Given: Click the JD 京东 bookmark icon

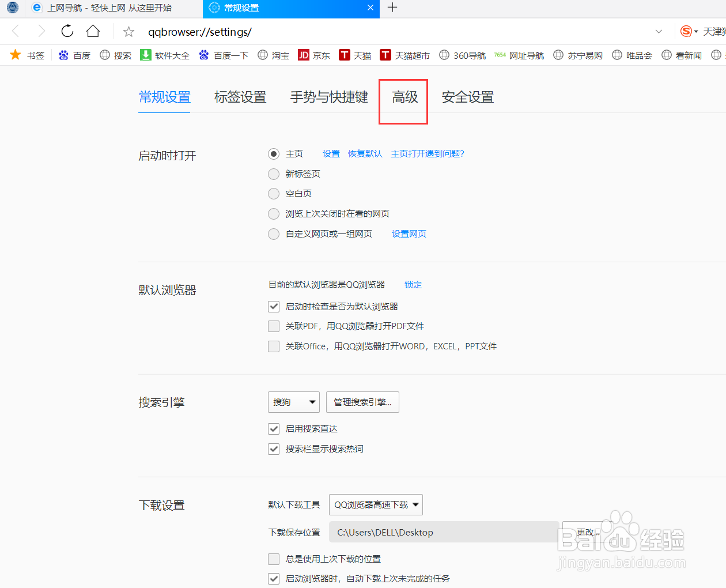Looking at the screenshot, I should click(304, 55).
